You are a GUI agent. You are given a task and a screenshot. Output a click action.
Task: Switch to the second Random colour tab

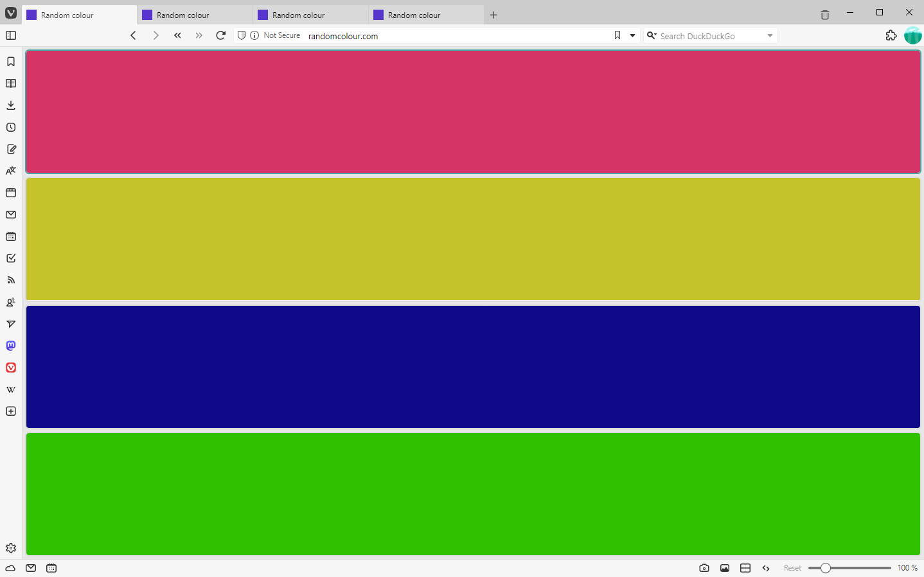coord(195,15)
